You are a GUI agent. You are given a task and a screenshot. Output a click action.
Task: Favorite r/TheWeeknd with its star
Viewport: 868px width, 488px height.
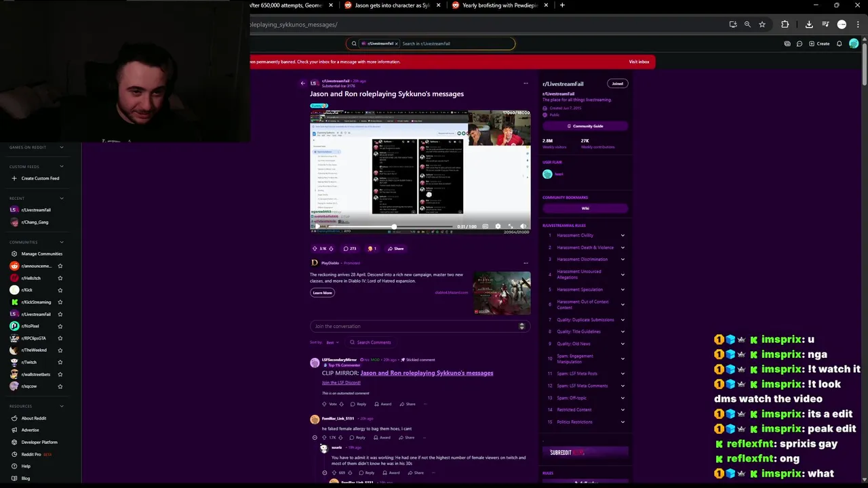pyautogui.click(x=60, y=350)
